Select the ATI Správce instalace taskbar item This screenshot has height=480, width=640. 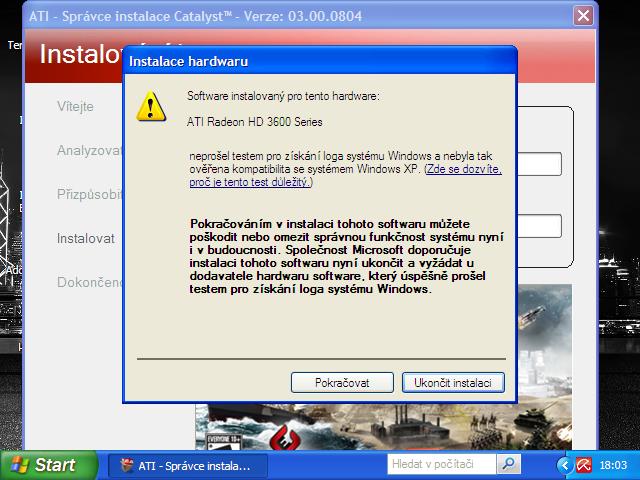click(x=188, y=466)
